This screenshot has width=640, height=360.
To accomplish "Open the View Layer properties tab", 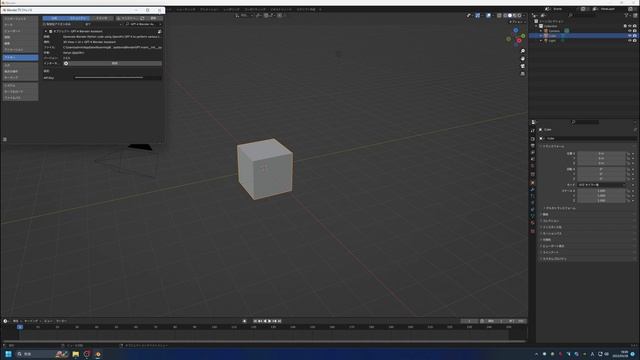I will (533, 152).
